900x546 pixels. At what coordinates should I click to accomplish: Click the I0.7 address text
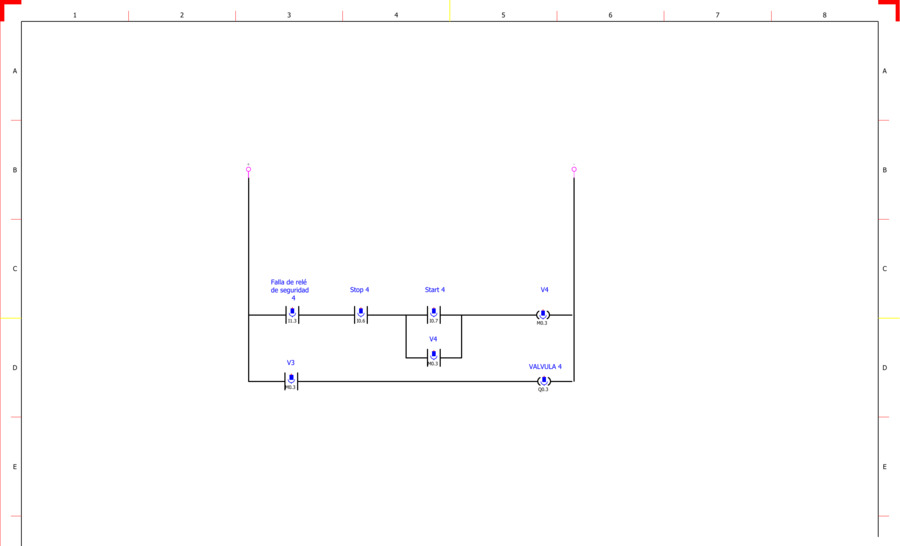click(434, 322)
